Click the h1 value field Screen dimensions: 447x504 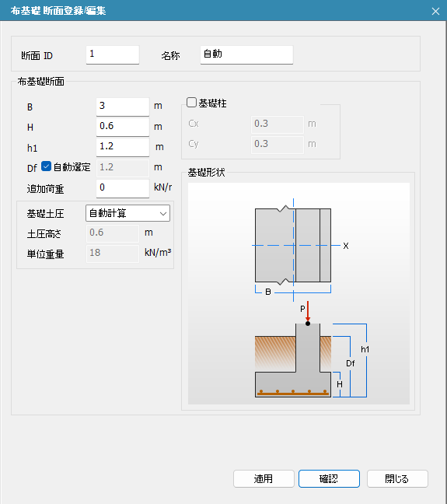123,147
